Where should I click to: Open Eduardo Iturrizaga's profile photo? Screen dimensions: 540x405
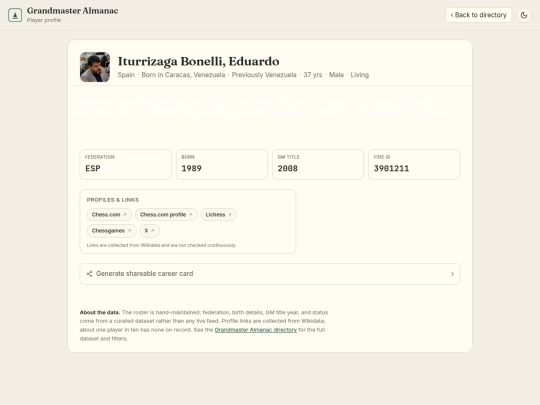(x=95, y=67)
